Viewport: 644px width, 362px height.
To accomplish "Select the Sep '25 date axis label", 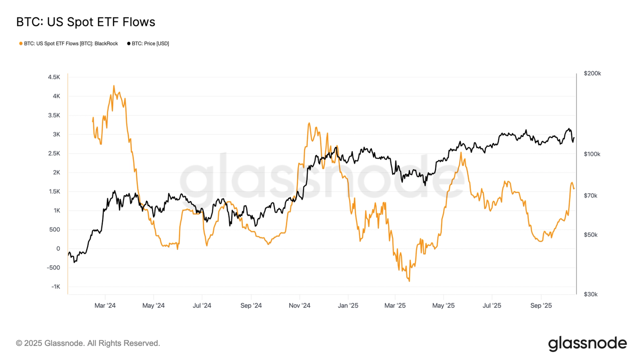I will click(541, 306).
